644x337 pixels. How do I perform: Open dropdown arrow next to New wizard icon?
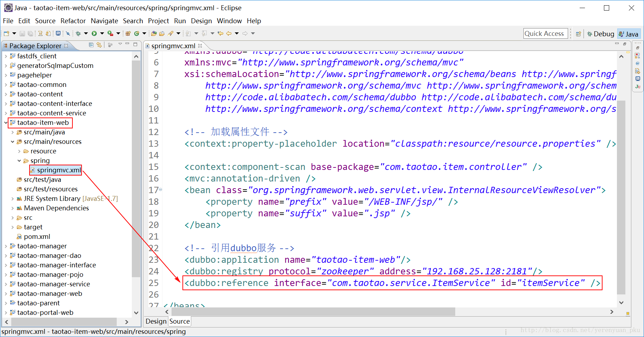coord(14,33)
